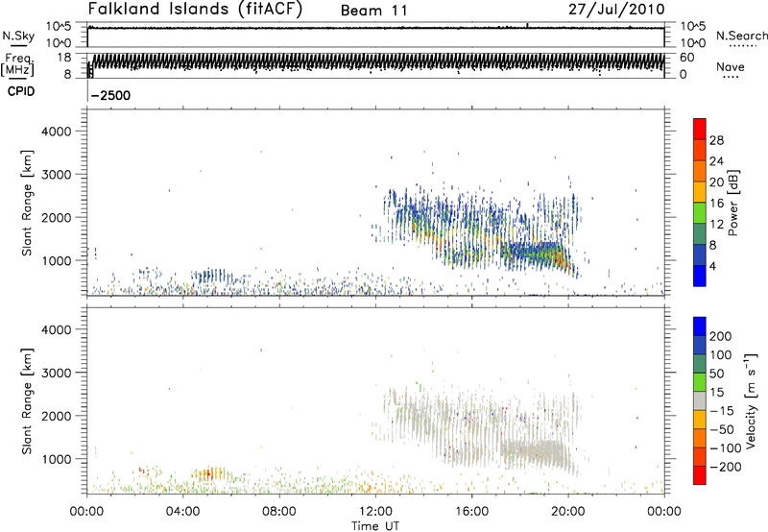Click the "-100" label on Velocity colorbar
Image resolution: width=768 pixels, height=532 pixels.
pos(726,448)
